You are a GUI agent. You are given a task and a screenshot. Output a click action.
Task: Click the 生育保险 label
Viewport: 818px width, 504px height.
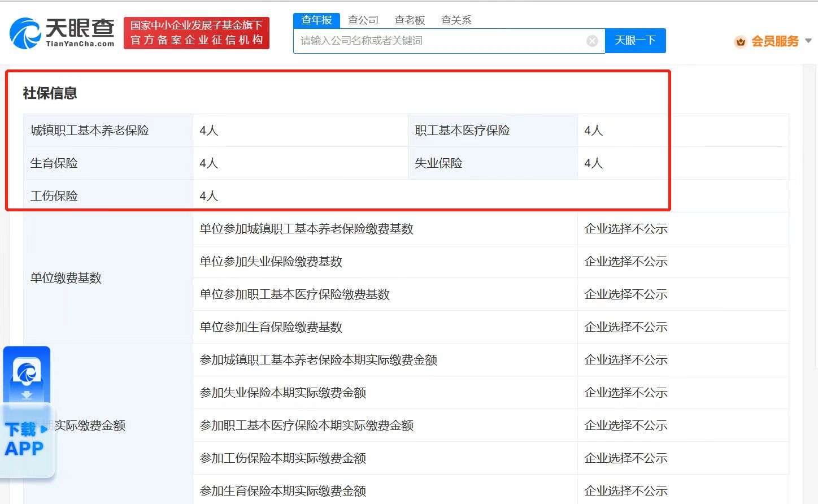54,163
